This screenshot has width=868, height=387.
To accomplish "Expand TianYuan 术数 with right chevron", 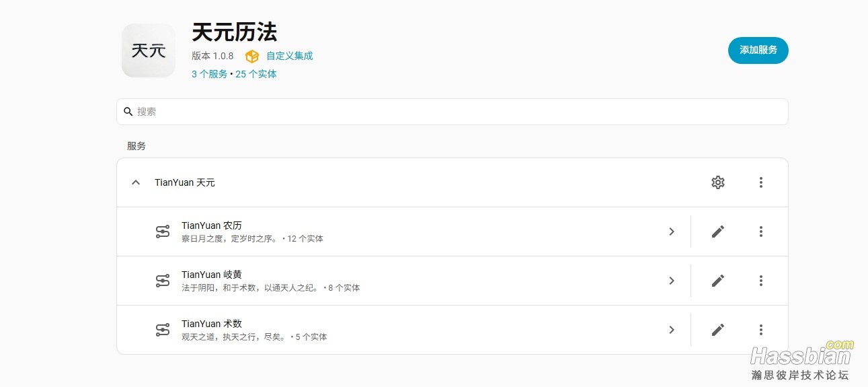I will point(671,330).
